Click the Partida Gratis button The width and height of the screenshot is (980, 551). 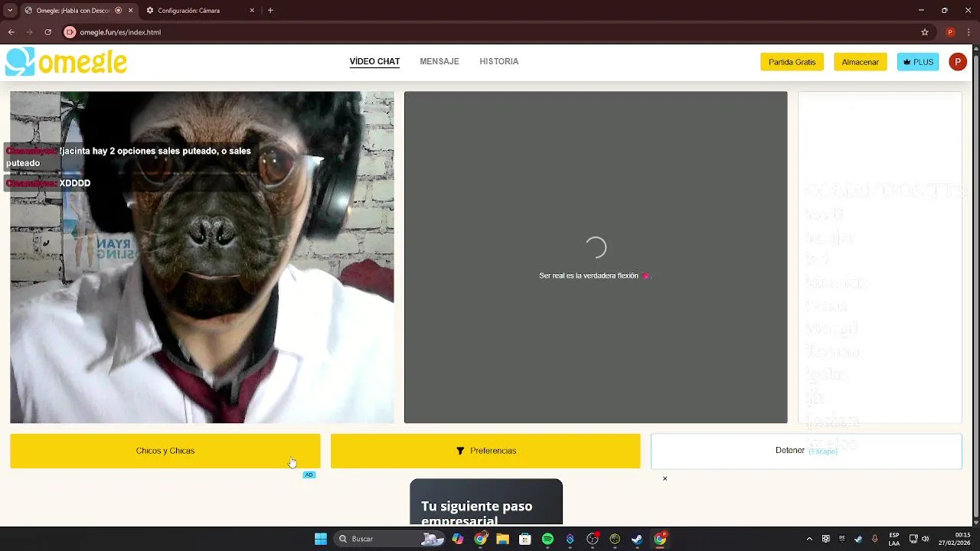pos(792,62)
